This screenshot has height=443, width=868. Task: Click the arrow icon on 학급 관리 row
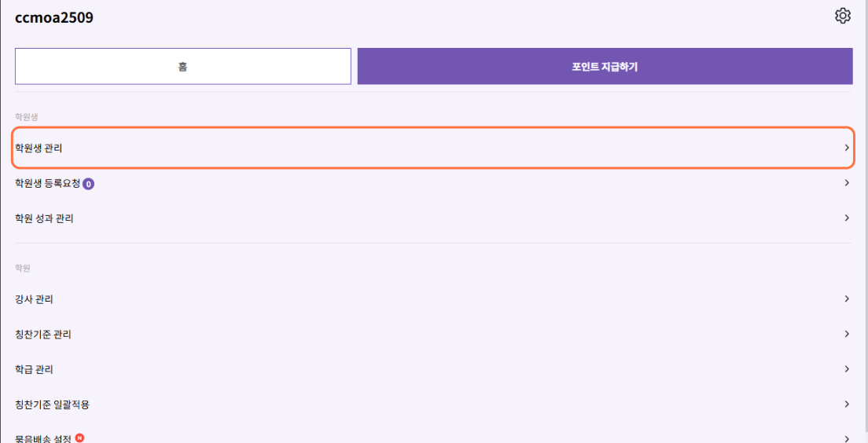[847, 369]
